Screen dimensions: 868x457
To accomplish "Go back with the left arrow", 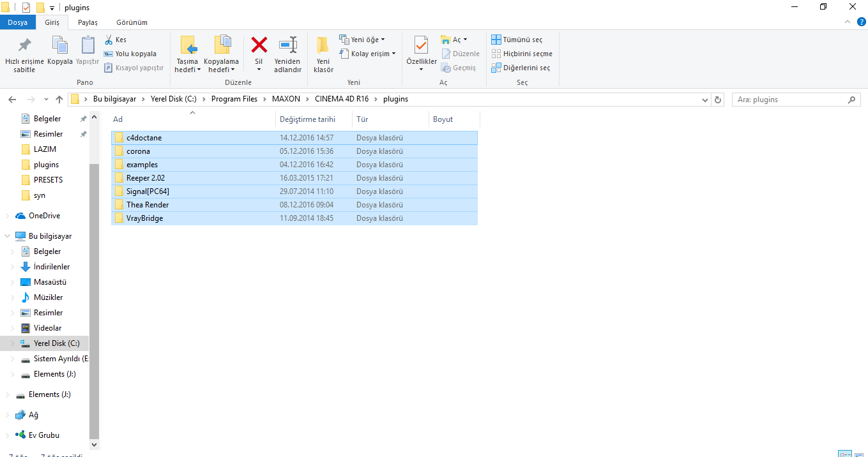I will point(11,100).
